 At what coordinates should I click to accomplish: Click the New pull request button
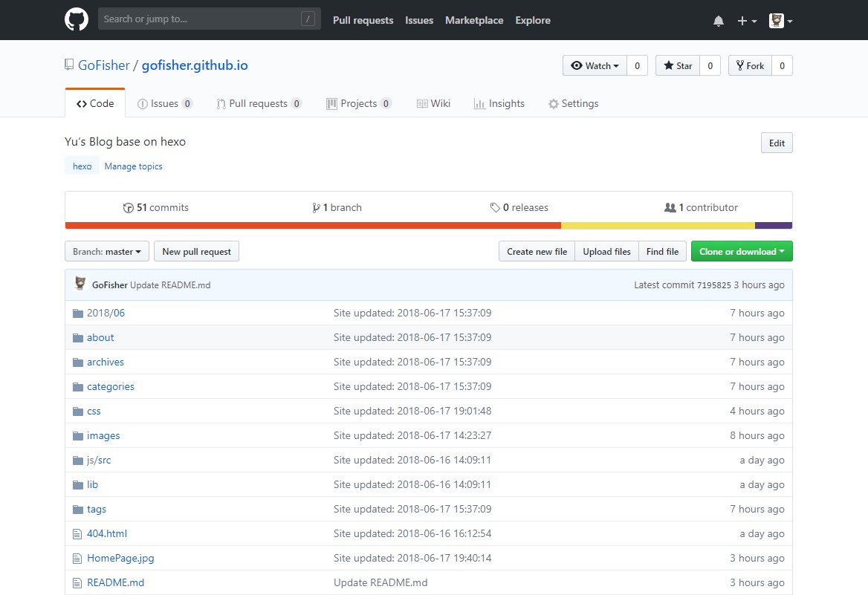point(196,252)
